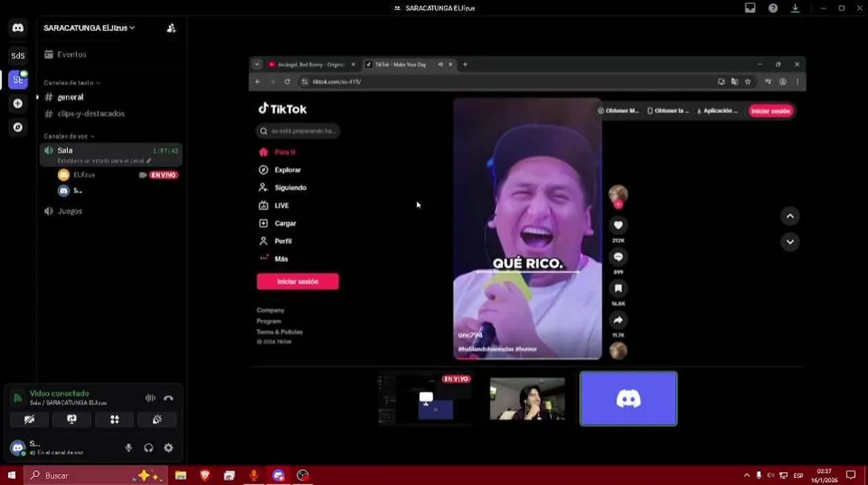Screen dimensions: 868x485
Task: Expand the Program footer section
Action: click(x=269, y=321)
